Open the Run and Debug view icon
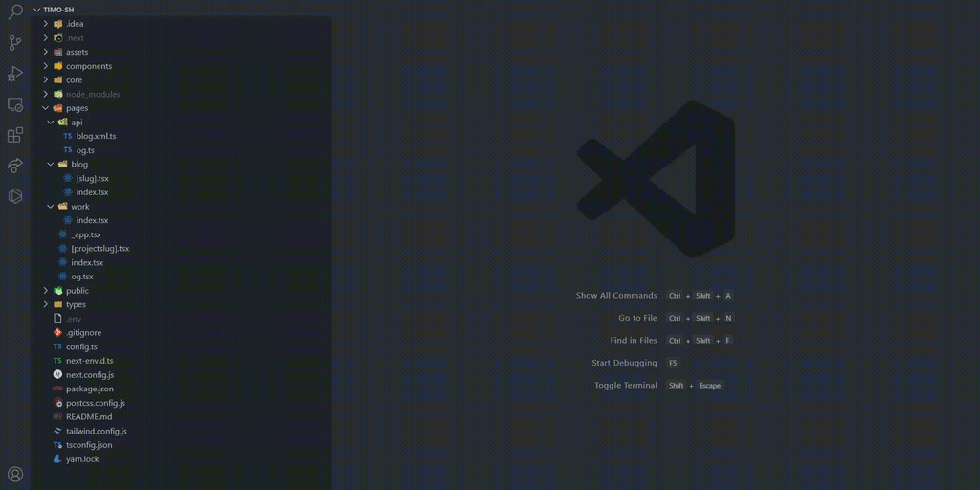The height and width of the screenshot is (490, 980). (x=15, y=74)
